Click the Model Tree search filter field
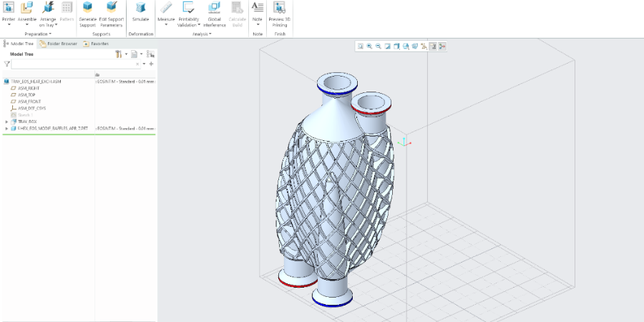This screenshot has width=644, height=322. (x=72, y=64)
